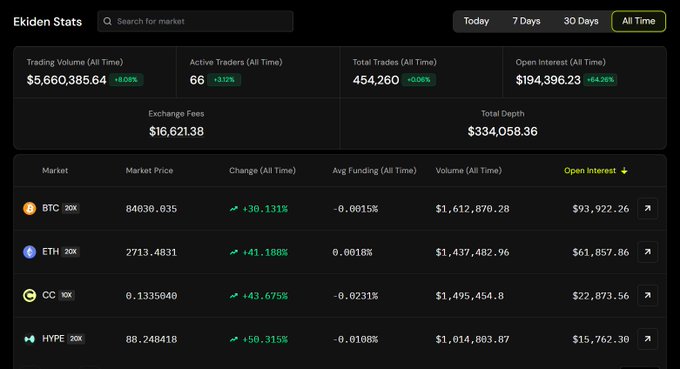
Task: Click total trades +0.06% badge
Action: pos(419,80)
